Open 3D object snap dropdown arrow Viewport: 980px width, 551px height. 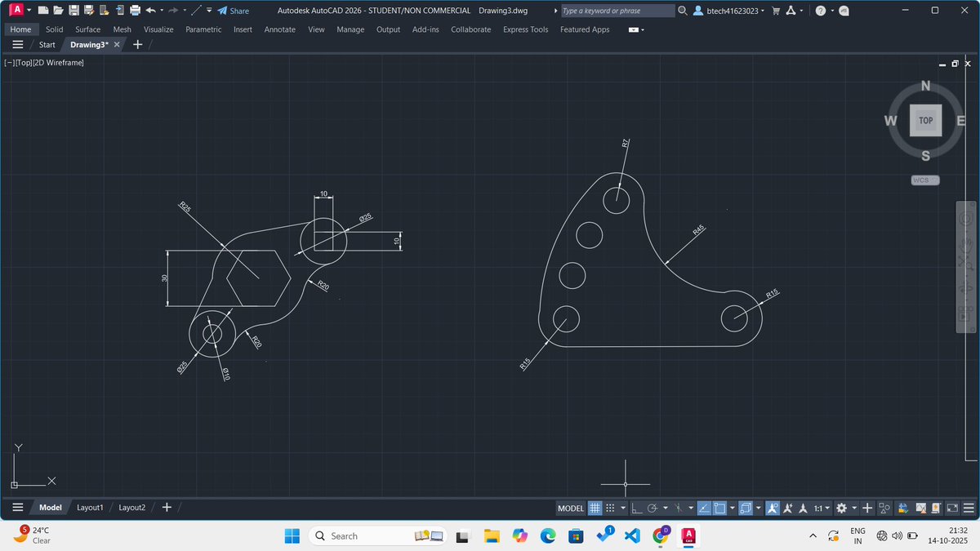click(x=758, y=508)
